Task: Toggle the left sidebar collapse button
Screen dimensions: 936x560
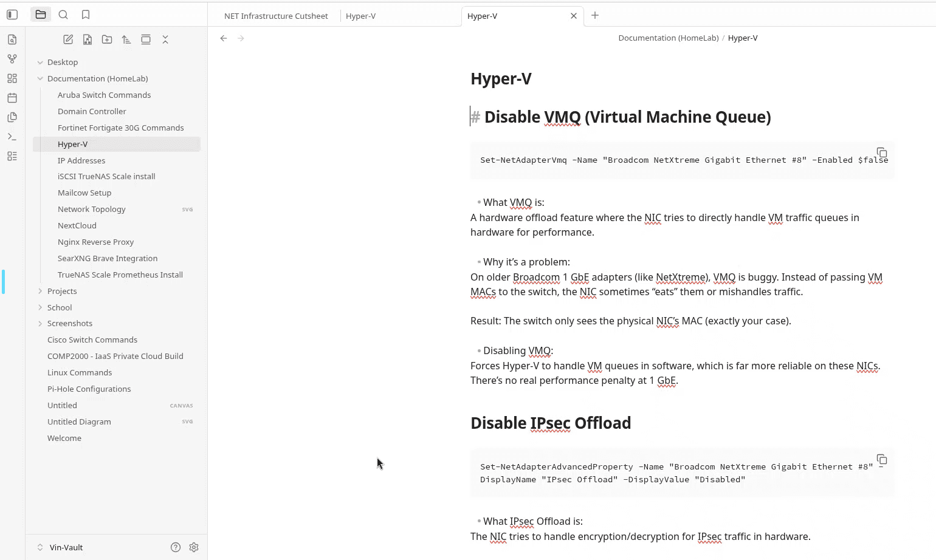Action: pos(12,15)
